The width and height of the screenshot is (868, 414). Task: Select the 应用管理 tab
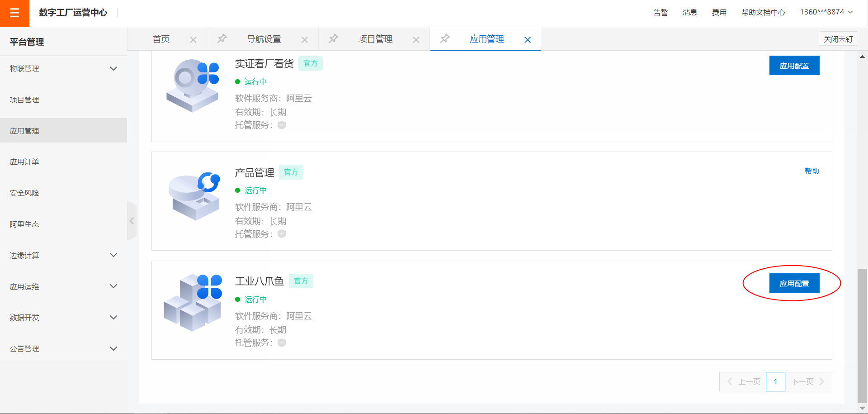486,39
